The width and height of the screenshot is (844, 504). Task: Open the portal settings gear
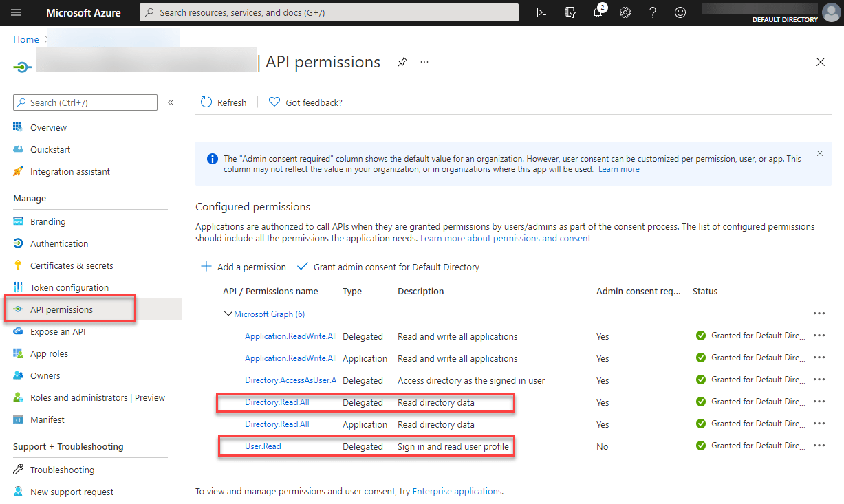coord(625,12)
